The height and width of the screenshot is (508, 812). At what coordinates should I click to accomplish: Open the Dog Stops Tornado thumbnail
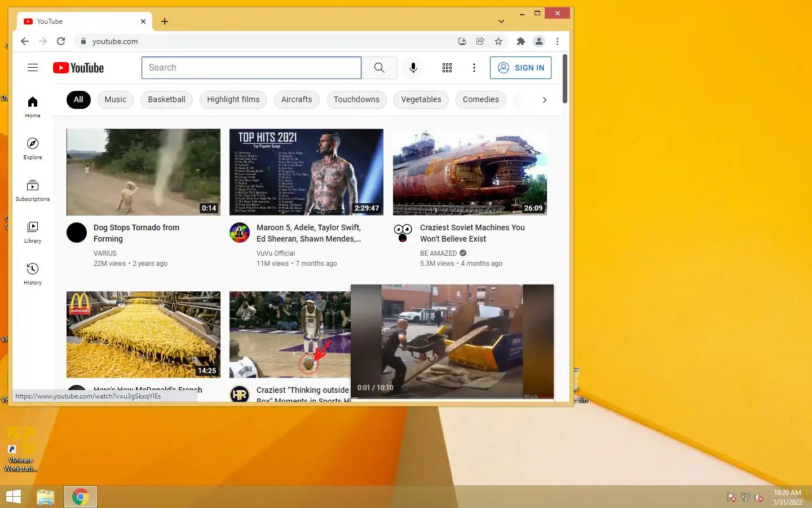pos(143,172)
